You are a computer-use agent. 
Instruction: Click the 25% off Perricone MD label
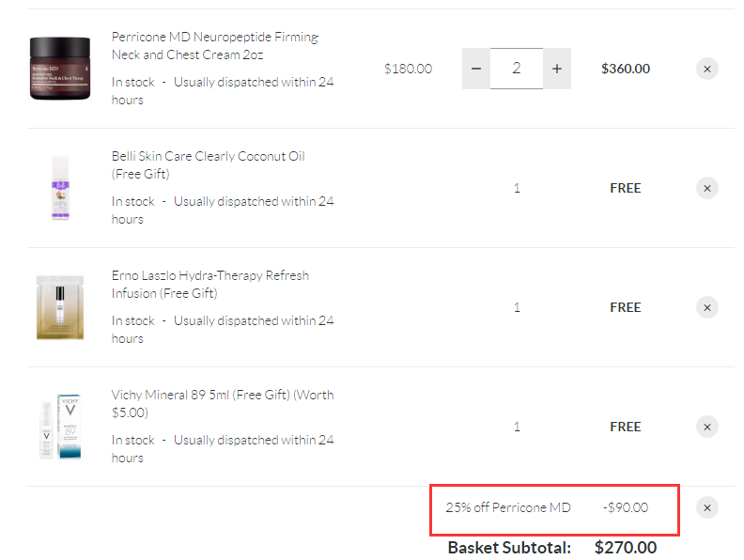point(508,507)
